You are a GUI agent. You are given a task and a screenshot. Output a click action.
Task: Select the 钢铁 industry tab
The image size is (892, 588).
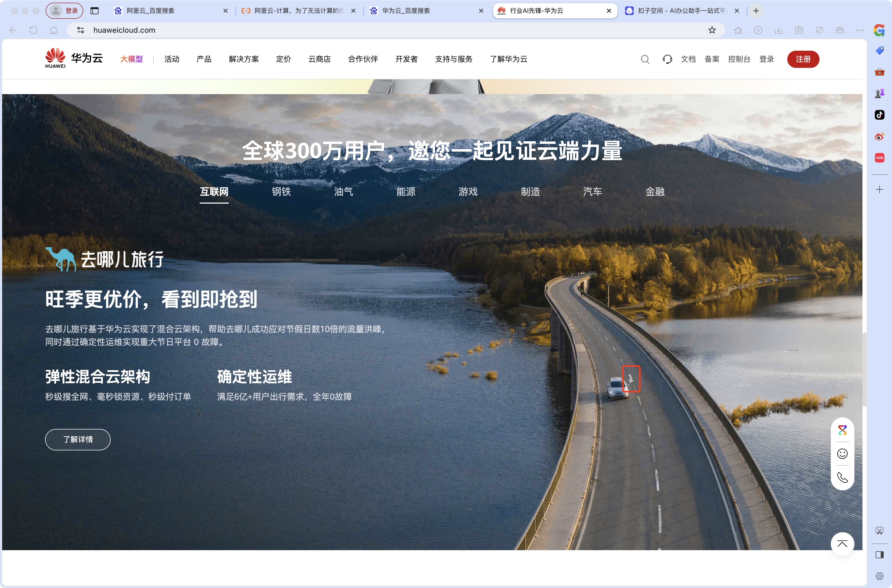(281, 192)
